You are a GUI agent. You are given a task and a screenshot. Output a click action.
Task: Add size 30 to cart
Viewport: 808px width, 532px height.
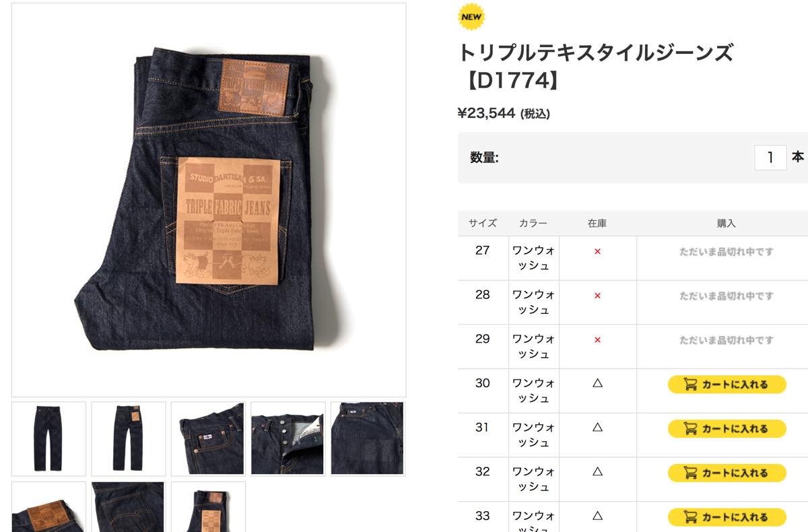pyautogui.click(x=727, y=385)
